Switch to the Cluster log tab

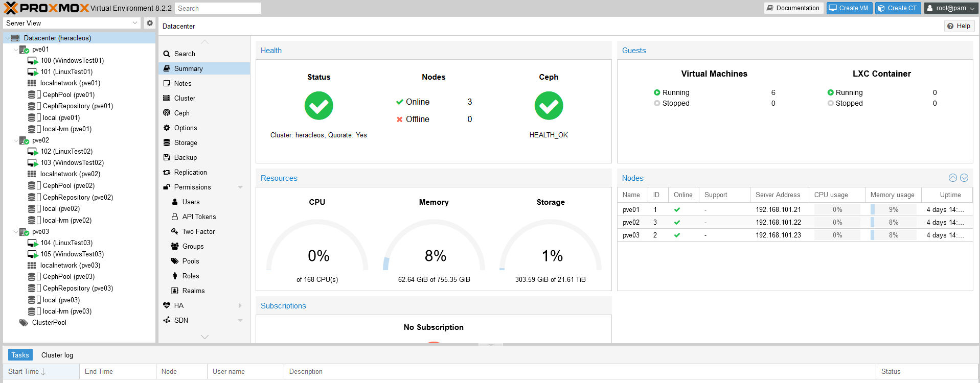pos(57,355)
